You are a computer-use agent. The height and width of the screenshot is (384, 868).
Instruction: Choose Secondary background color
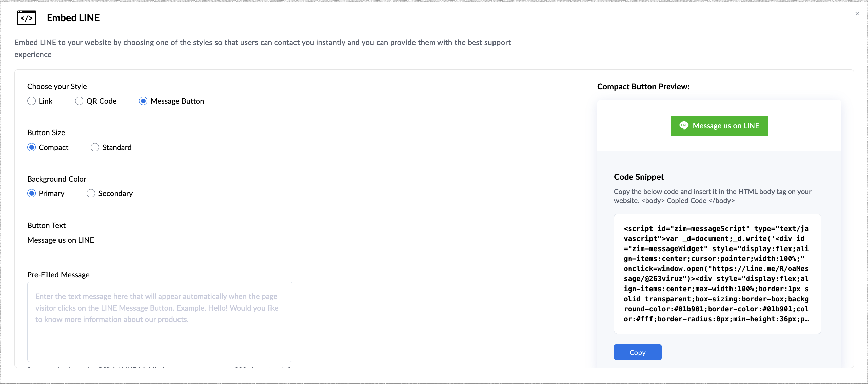click(x=91, y=193)
